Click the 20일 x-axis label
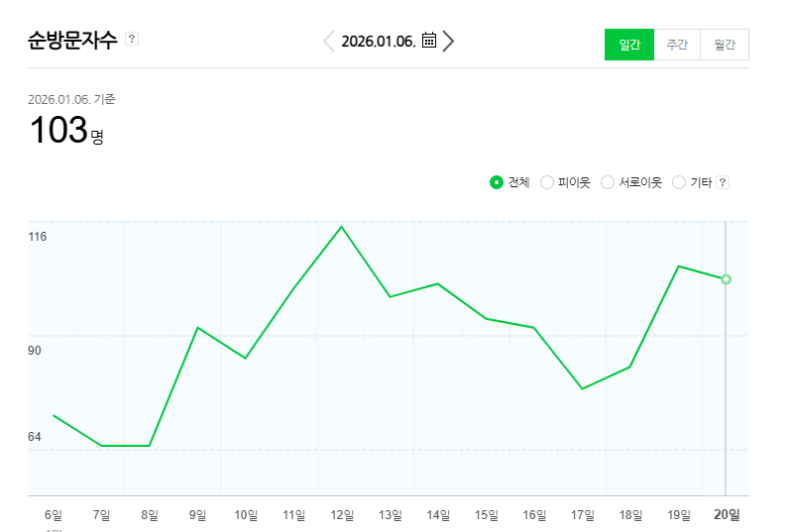 click(x=728, y=514)
